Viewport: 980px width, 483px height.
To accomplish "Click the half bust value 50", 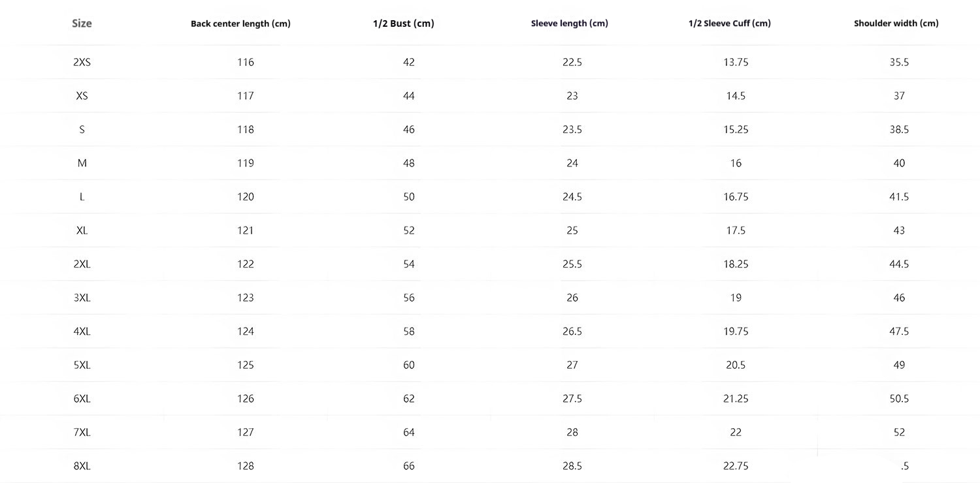I will (x=409, y=197).
